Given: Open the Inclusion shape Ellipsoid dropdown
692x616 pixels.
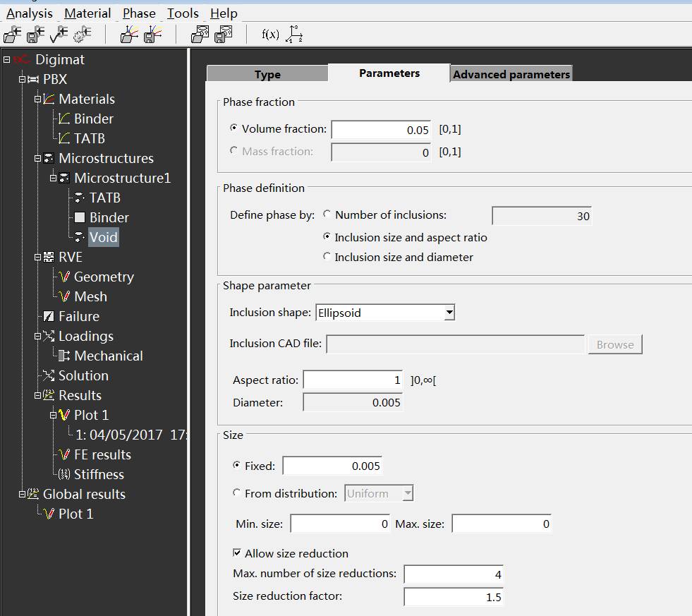Looking at the screenshot, I should pyautogui.click(x=385, y=313).
